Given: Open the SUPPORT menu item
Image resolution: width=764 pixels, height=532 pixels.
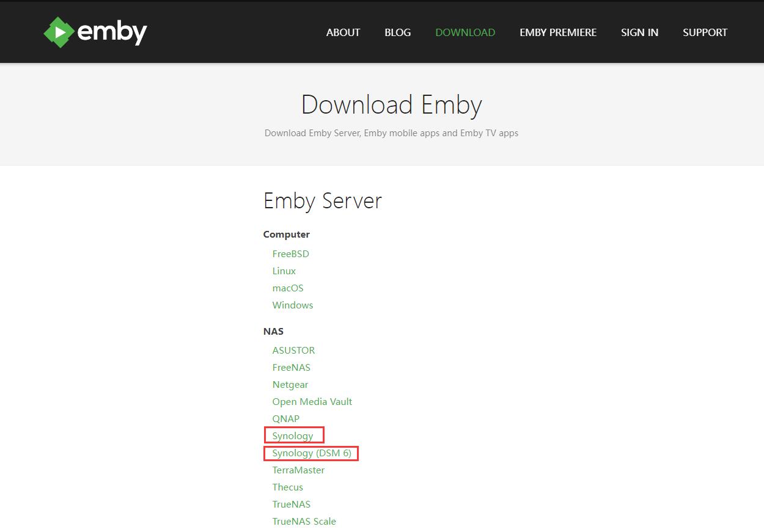Looking at the screenshot, I should coord(705,32).
